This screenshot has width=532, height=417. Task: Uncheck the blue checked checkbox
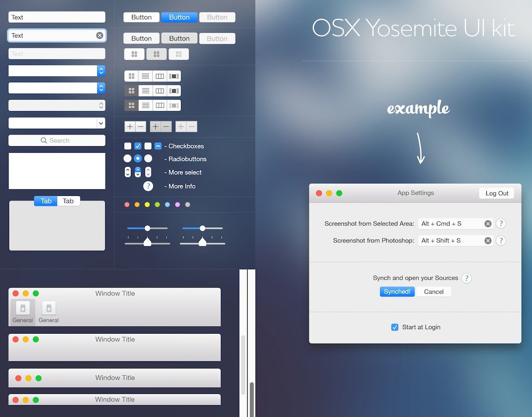click(x=138, y=146)
